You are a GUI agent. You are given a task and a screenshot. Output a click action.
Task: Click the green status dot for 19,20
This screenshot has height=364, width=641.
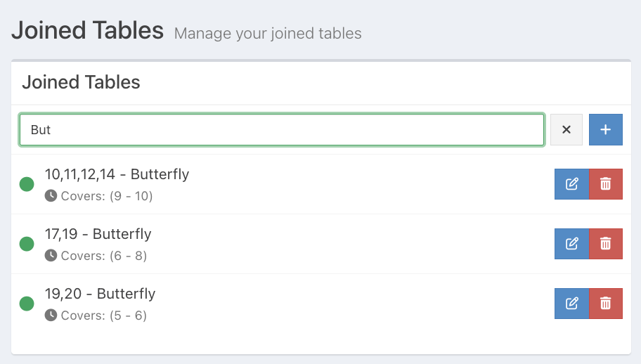27,304
